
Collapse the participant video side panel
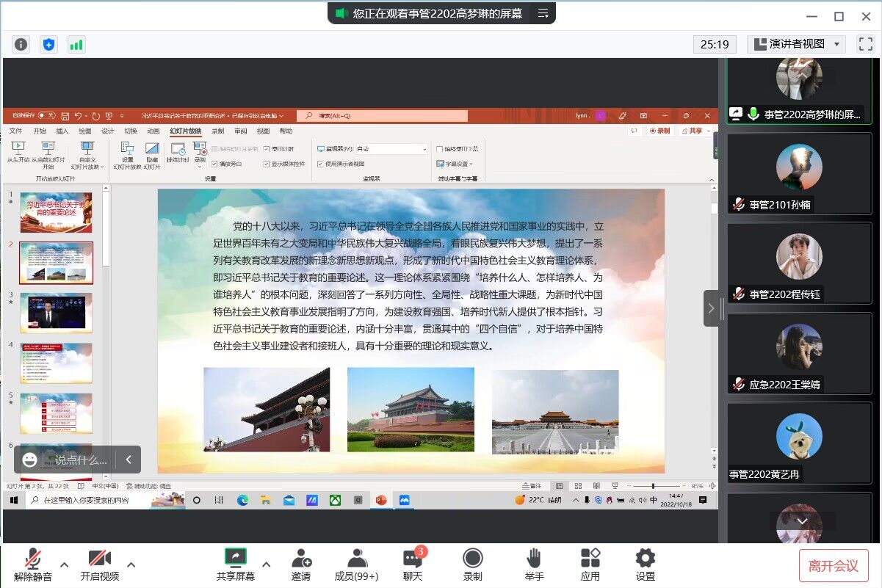[x=711, y=309]
